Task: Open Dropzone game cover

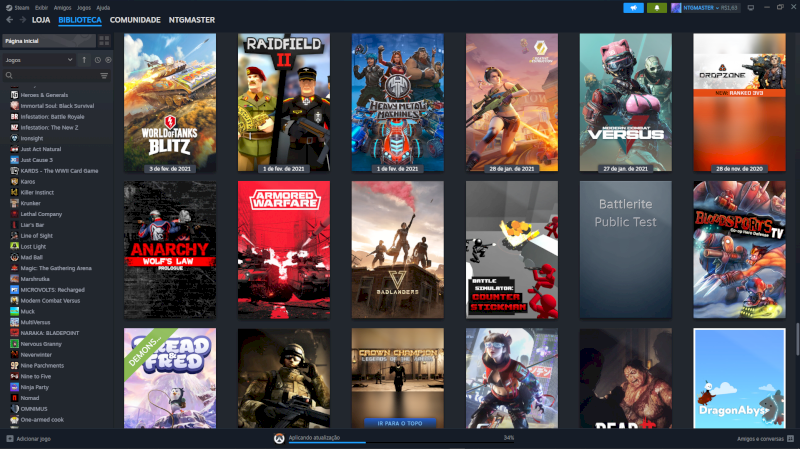Action: coord(739,103)
